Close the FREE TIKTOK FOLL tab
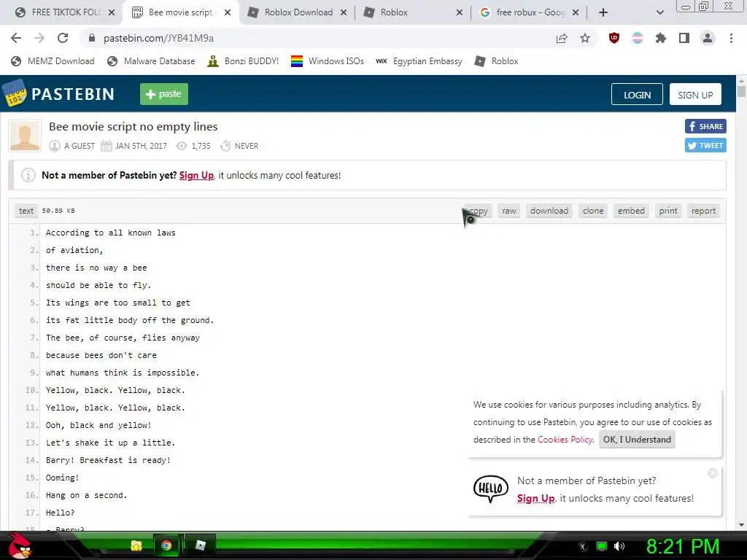Screen dimensions: 747x560 click(x=112, y=13)
